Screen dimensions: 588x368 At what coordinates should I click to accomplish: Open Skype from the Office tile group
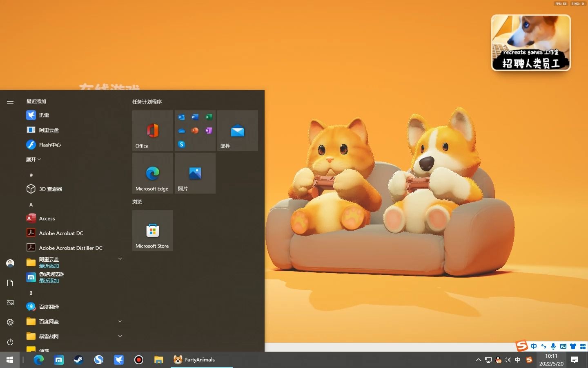pos(182,144)
